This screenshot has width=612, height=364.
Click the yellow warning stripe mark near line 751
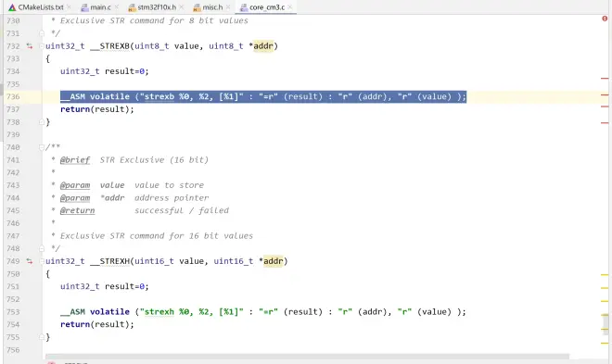(605, 288)
